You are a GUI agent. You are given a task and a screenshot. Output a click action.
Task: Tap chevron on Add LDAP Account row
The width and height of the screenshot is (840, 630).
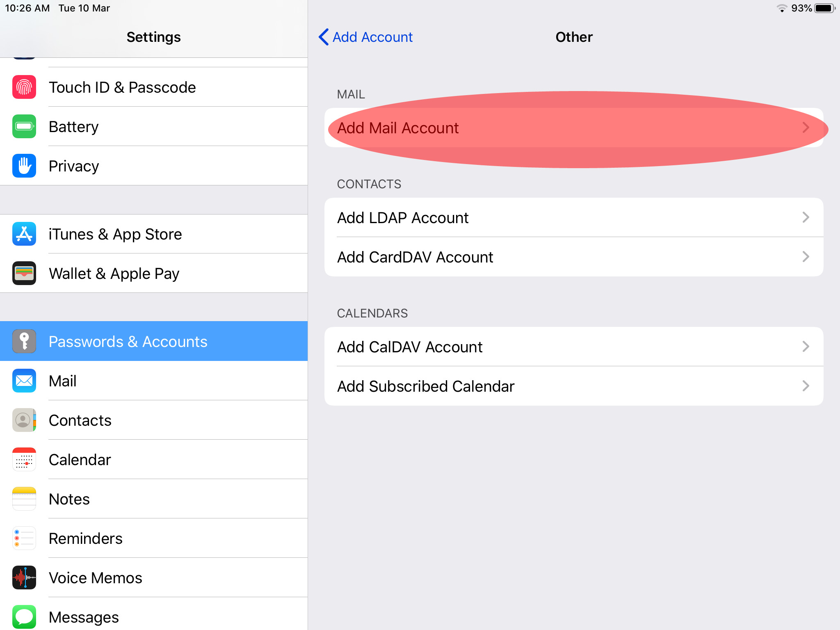pos(806,217)
